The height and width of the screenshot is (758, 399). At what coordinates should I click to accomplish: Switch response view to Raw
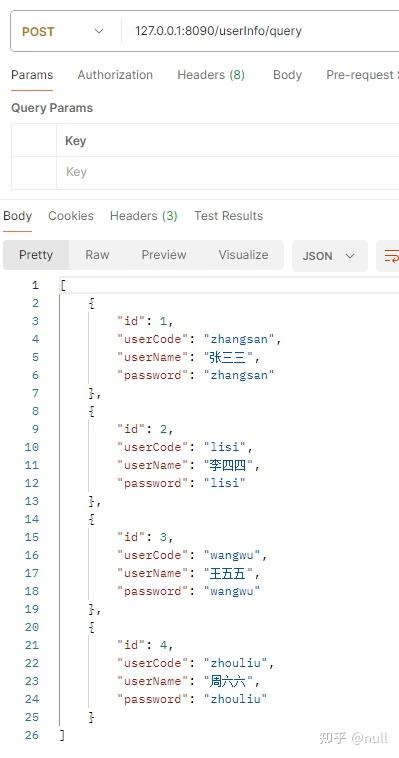97,255
